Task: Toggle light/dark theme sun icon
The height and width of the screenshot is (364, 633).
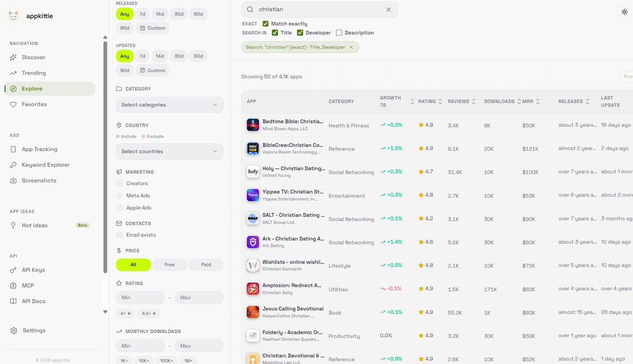Action: tap(625, 11)
